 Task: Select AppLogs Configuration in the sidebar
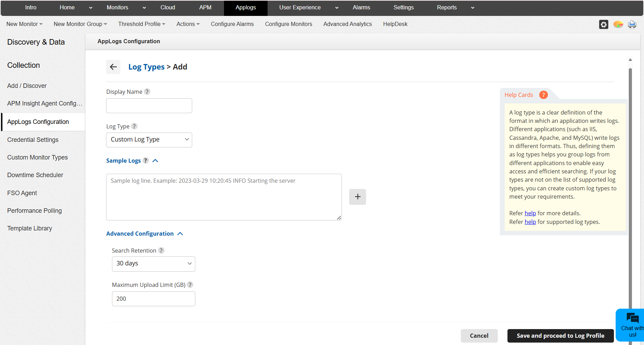pyautogui.click(x=38, y=122)
